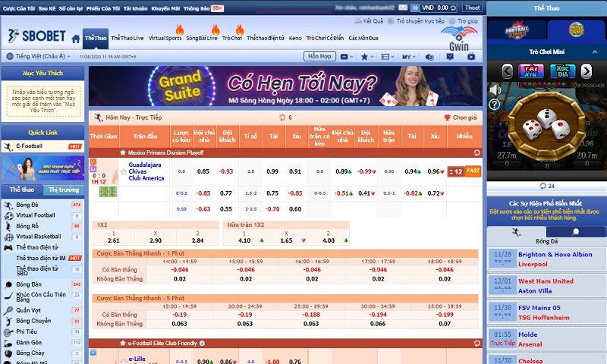
Task: Go to next mini game arrow
Action: point(587,71)
